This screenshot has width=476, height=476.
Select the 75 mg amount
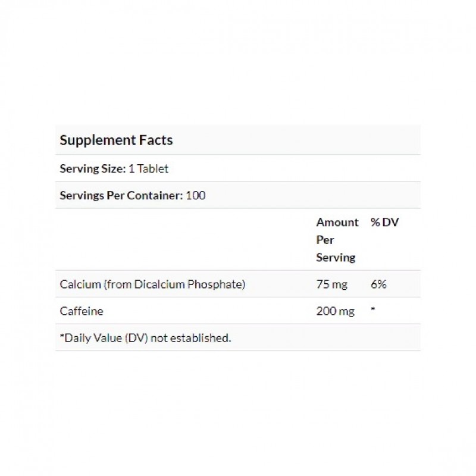click(330, 284)
